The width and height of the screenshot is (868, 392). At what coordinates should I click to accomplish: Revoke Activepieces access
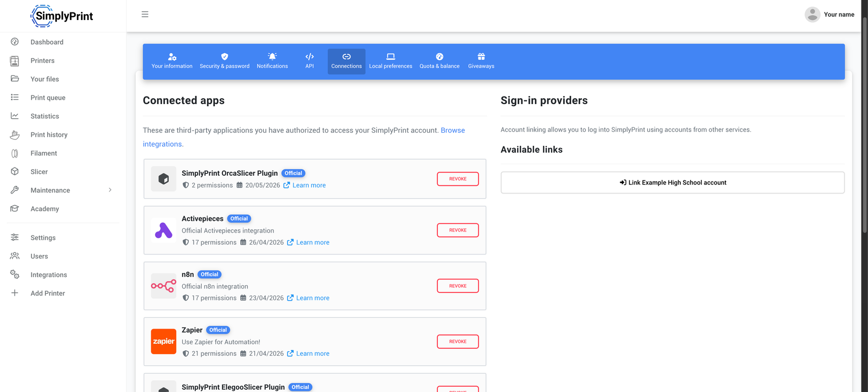pos(458,230)
